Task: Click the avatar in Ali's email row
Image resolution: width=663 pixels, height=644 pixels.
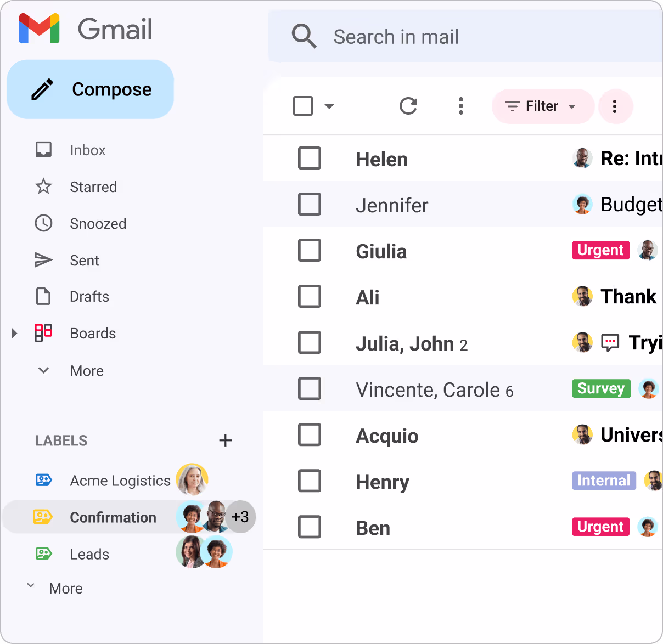Action: coord(582,296)
